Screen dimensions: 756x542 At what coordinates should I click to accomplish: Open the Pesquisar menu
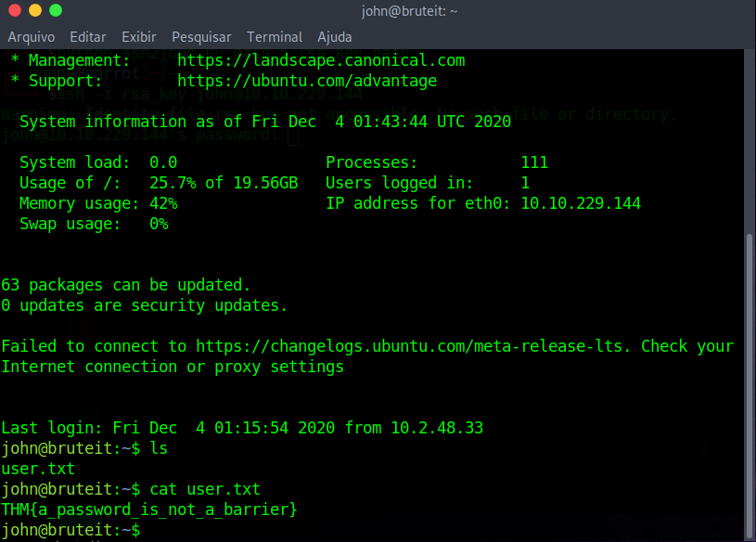click(x=201, y=37)
